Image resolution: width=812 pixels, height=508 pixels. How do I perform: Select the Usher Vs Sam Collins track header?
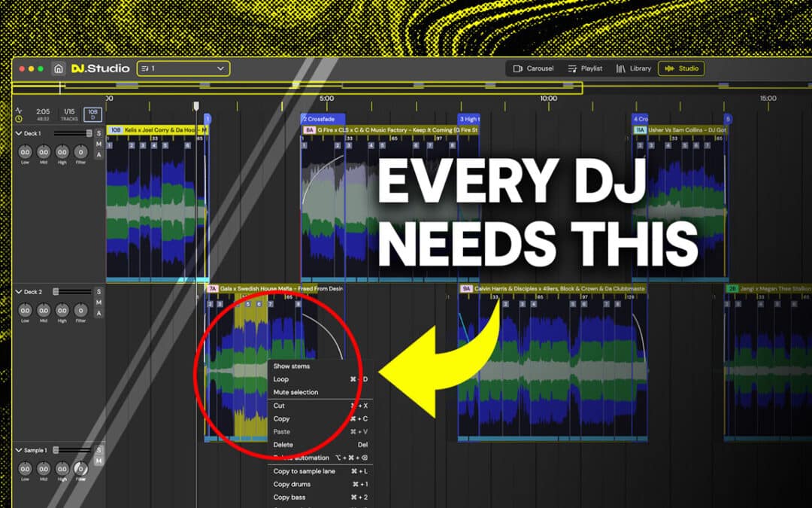(x=680, y=130)
